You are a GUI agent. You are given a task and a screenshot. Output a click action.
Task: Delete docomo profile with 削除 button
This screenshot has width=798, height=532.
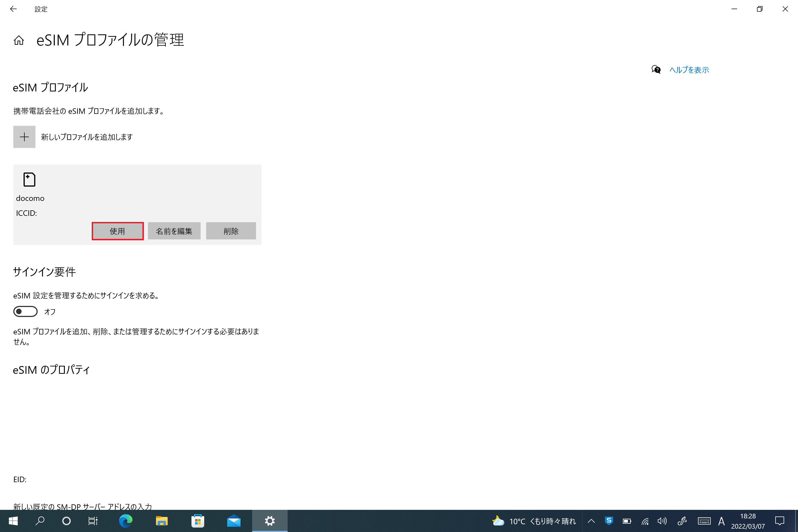(231, 231)
